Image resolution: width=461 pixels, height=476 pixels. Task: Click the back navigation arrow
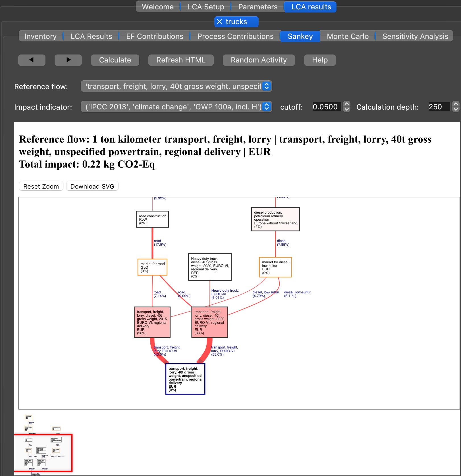tap(32, 60)
